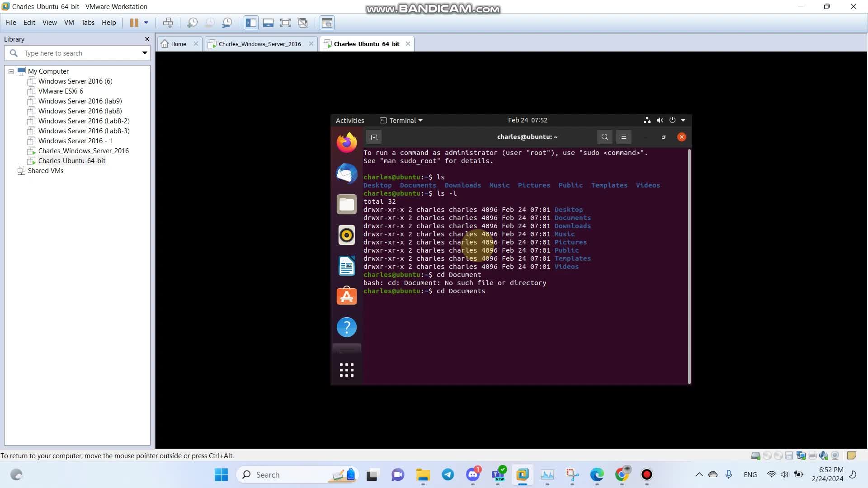
Task: Toggle the thumbnail bar view button
Action: coord(268,23)
